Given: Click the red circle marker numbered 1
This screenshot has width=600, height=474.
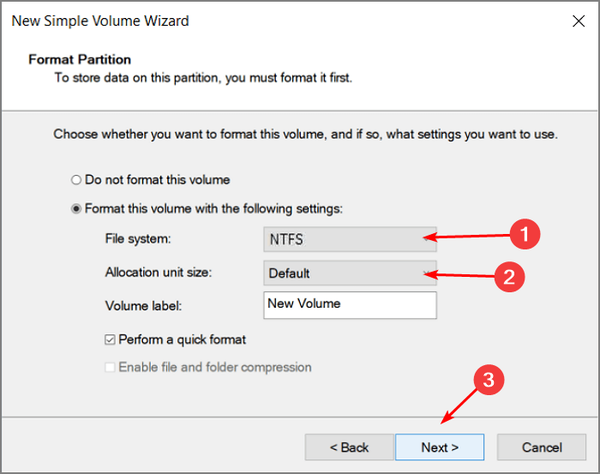Looking at the screenshot, I should click(x=525, y=235).
